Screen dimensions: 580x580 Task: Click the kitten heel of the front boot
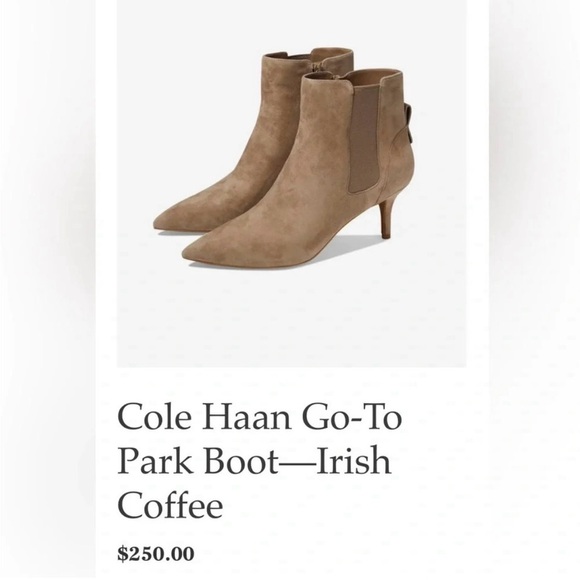point(387,219)
